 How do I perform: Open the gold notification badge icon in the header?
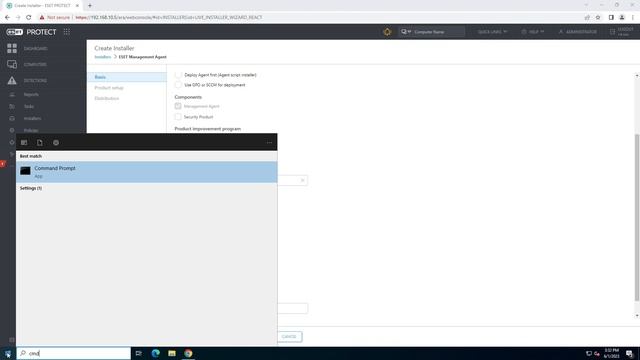tap(387, 31)
